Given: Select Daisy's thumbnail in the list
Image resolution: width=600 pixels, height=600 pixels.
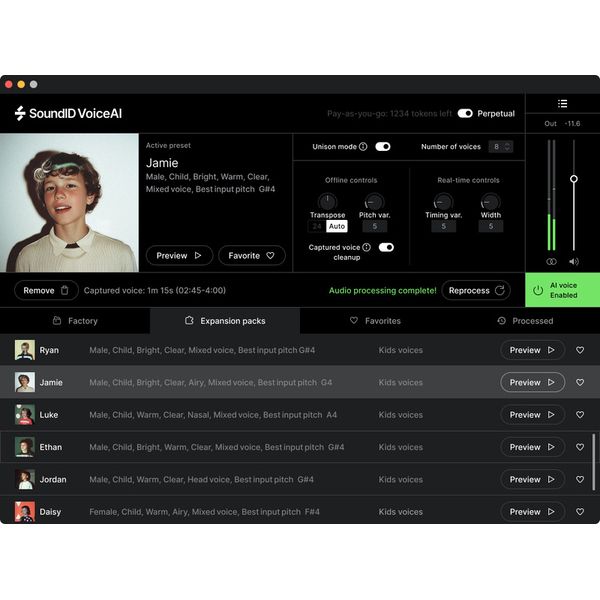Looking at the screenshot, I should tap(25, 512).
